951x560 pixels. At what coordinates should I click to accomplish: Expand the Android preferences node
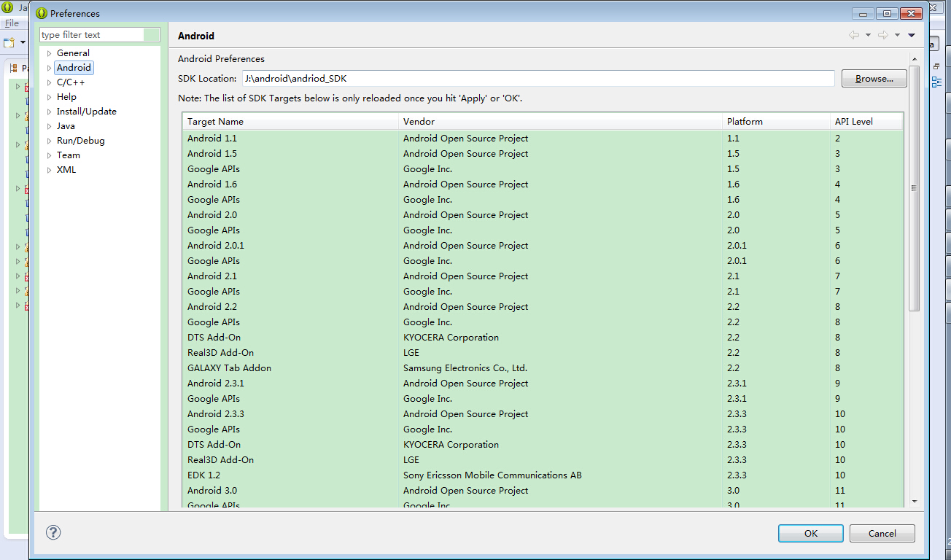(50, 68)
